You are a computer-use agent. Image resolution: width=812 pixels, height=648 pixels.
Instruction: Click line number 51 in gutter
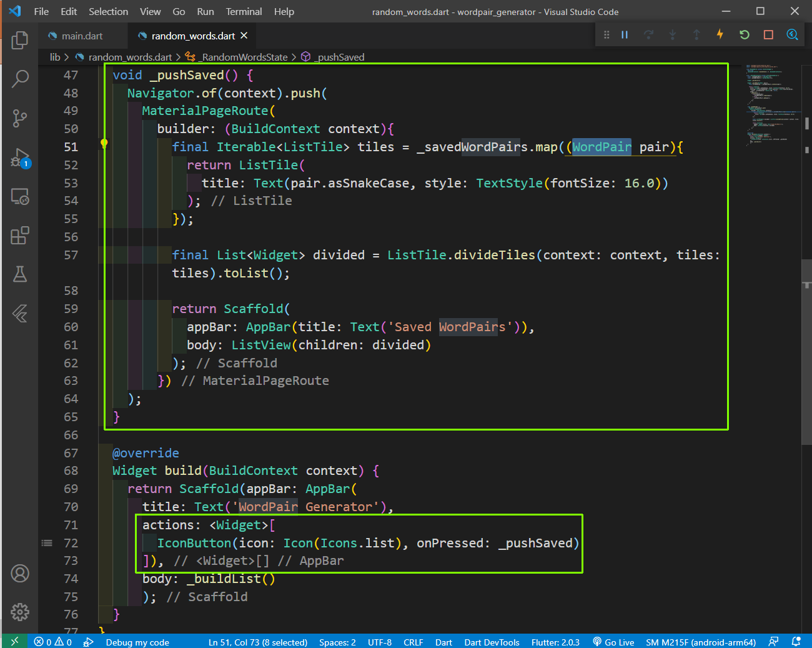[71, 147]
